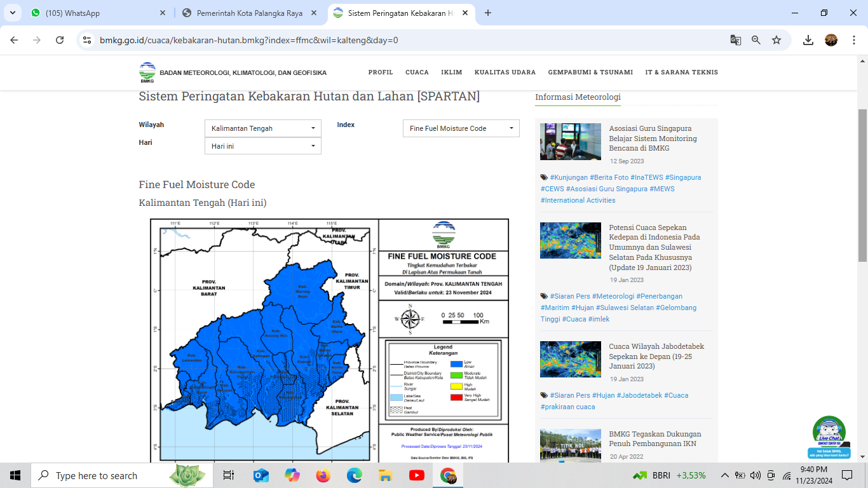This screenshot has height=488, width=868.
Task: Click the #Meteorologi hashtag
Action: 613,297
